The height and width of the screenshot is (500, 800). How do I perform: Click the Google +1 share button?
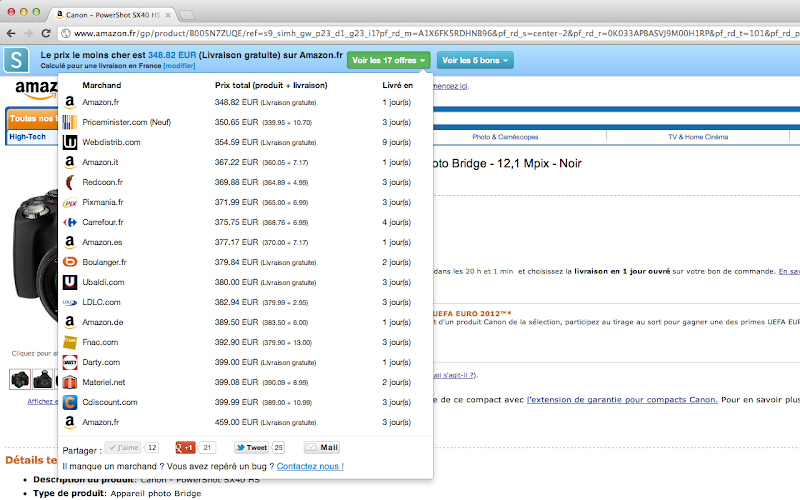(185, 447)
